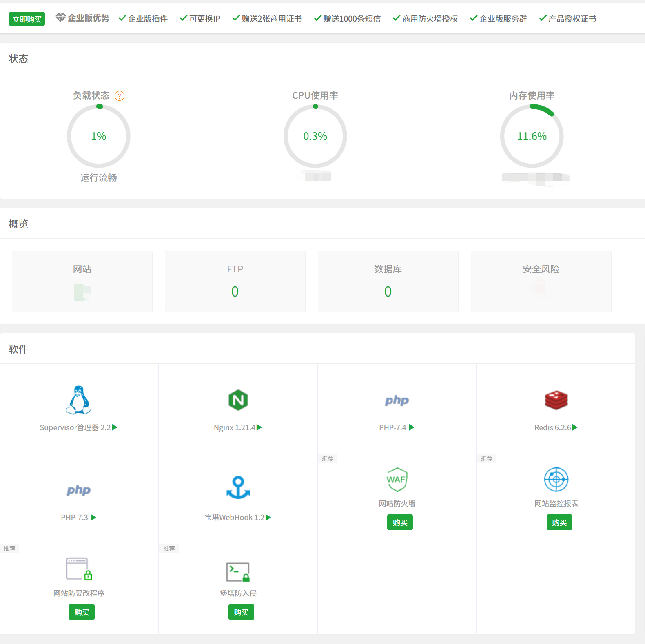Image resolution: width=645 pixels, height=644 pixels.
Task: Click the WAF shield icon
Action: click(x=397, y=480)
